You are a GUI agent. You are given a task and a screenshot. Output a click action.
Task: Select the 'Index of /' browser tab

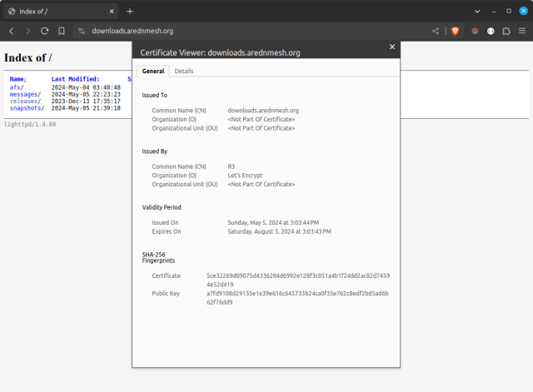click(61, 11)
